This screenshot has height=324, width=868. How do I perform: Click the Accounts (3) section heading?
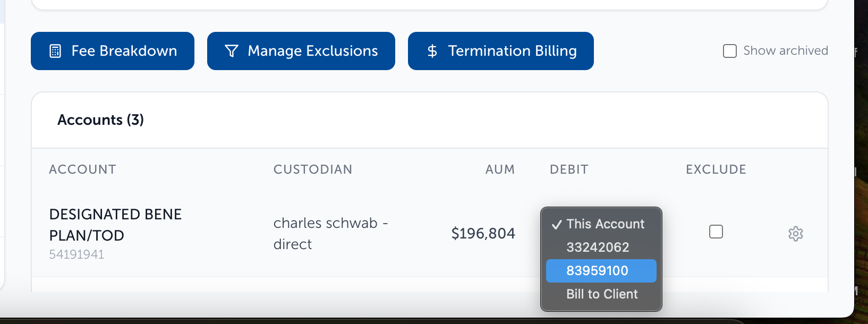[100, 120]
